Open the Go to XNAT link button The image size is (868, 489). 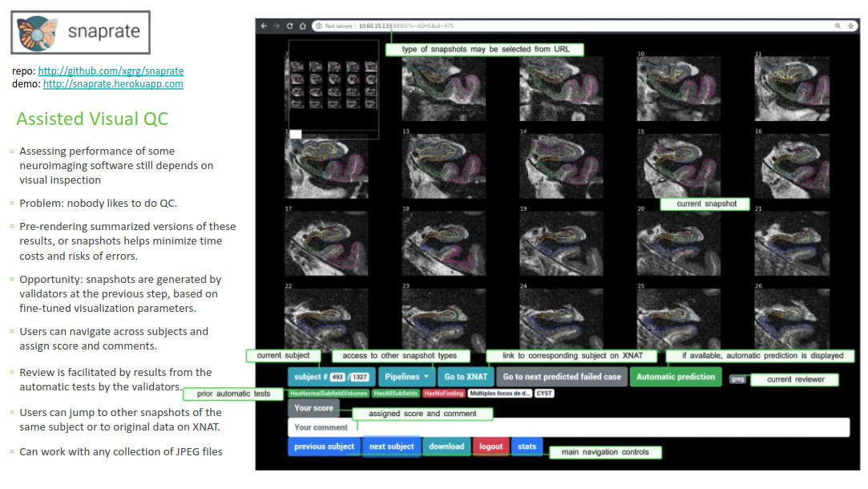(x=466, y=377)
